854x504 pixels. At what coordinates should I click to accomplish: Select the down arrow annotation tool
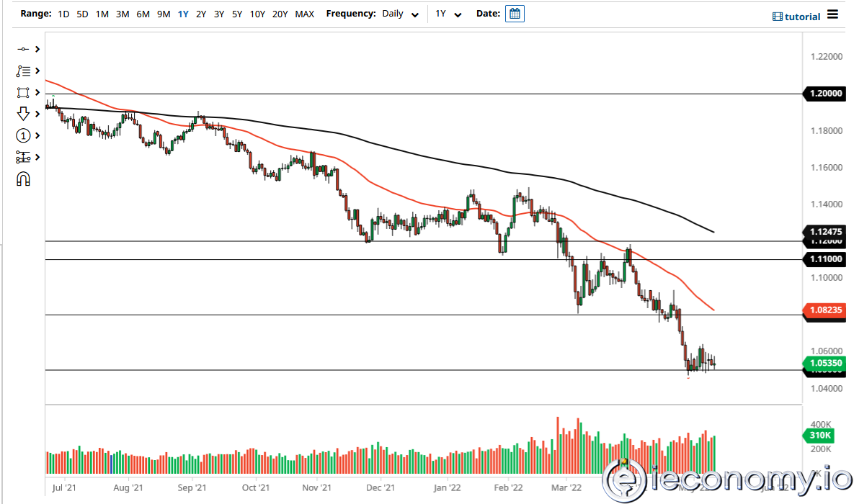click(24, 114)
